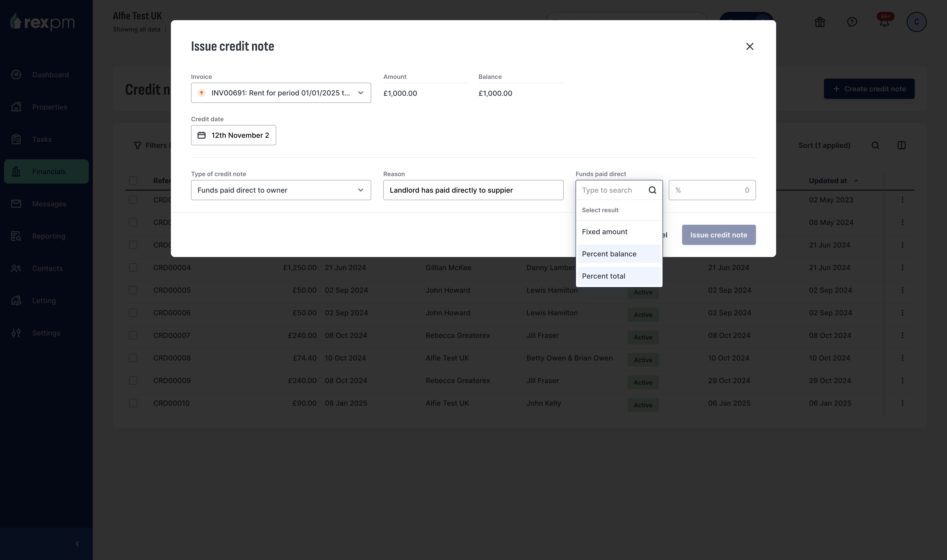Go to Letting in the sidebar
Viewport: 947px width, 560px height.
pyautogui.click(x=46, y=301)
